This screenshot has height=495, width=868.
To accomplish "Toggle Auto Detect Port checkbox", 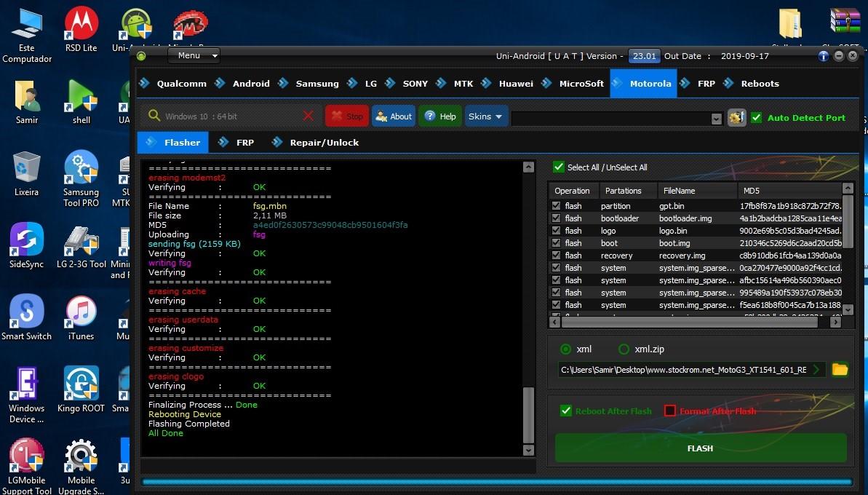I will (x=756, y=117).
